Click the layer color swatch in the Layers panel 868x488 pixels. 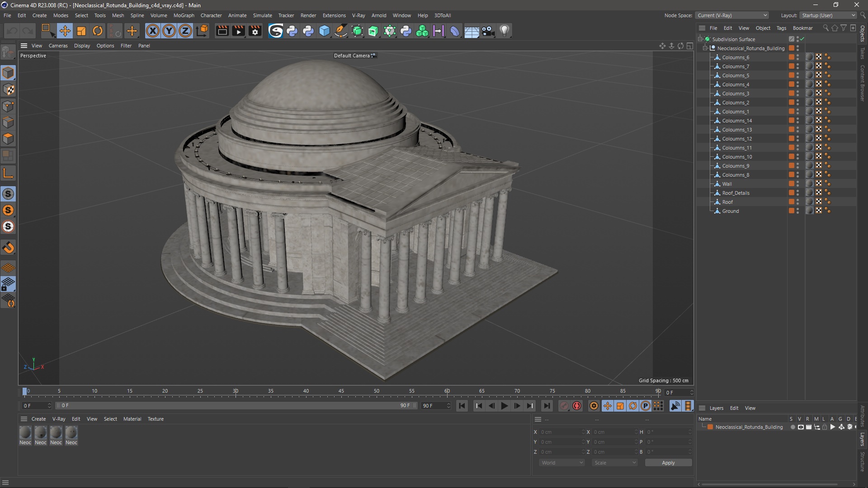(x=710, y=427)
